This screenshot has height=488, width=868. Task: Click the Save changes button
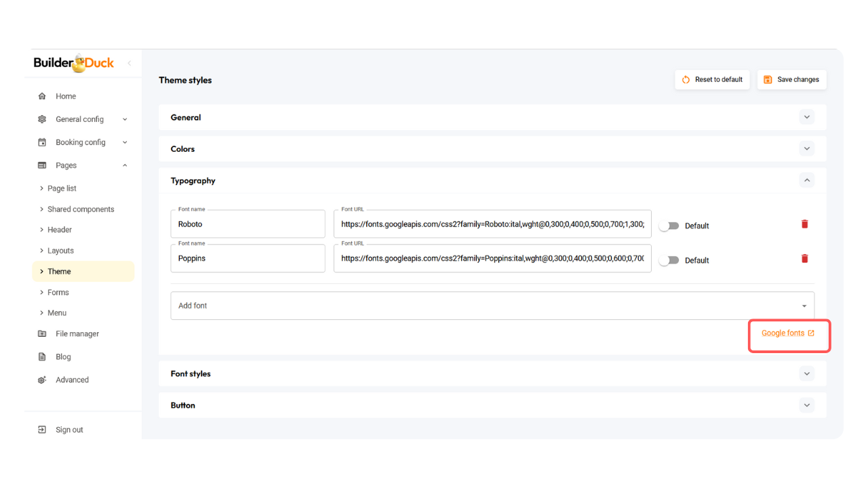[791, 79]
